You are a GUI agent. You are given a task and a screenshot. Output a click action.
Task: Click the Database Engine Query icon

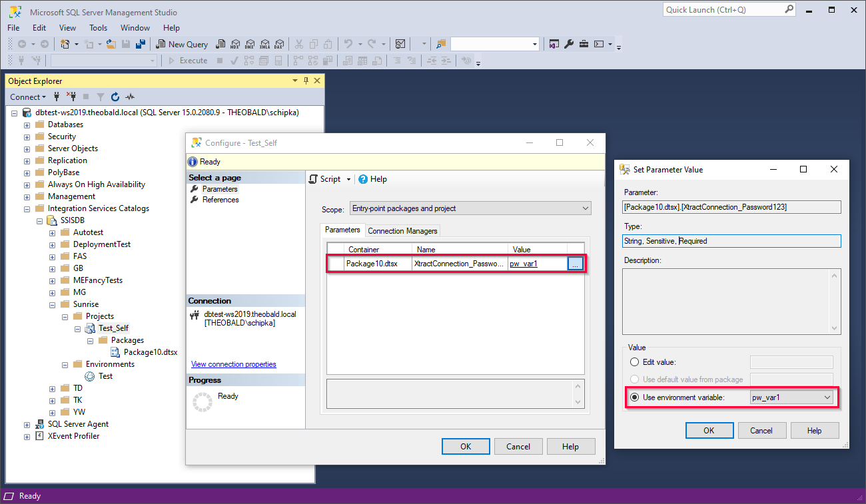[x=220, y=44]
